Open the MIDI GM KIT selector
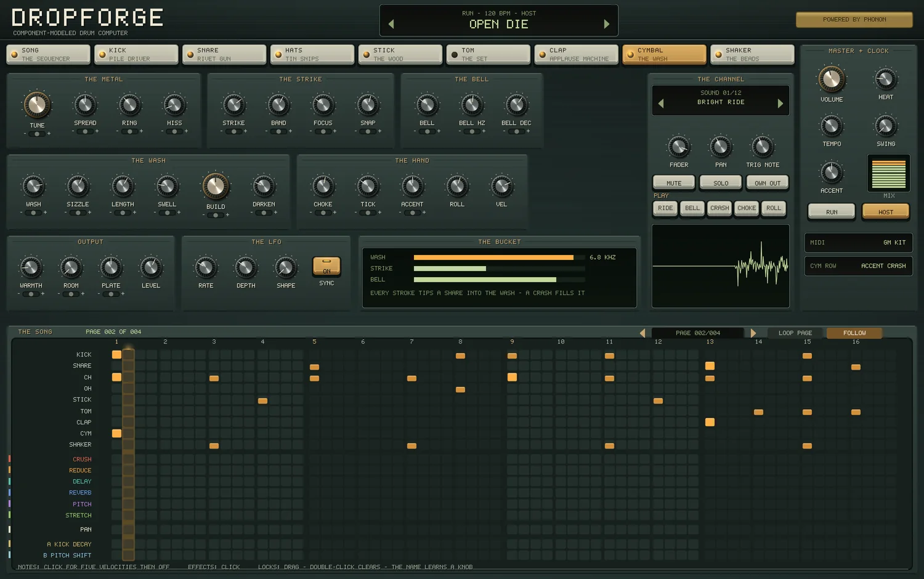Image resolution: width=924 pixels, height=579 pixels. pyautogui.click(x=858, y=243)
